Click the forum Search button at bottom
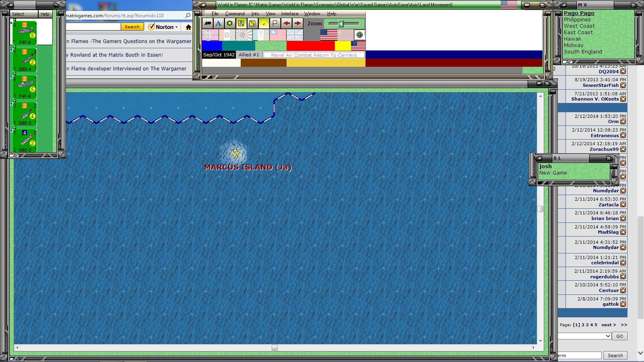 point(615,356)
